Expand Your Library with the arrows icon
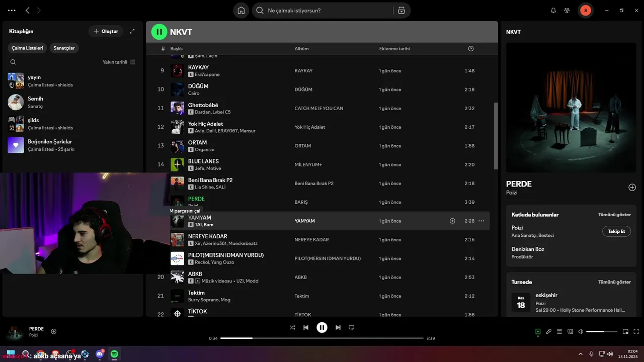644x362 pixels. (132, 31)
